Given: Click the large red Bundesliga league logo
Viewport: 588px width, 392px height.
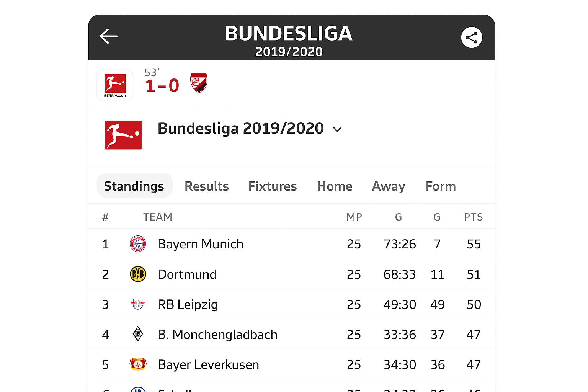Looking at the screenshot, I should pyautogui.click(x=123, y=135).
